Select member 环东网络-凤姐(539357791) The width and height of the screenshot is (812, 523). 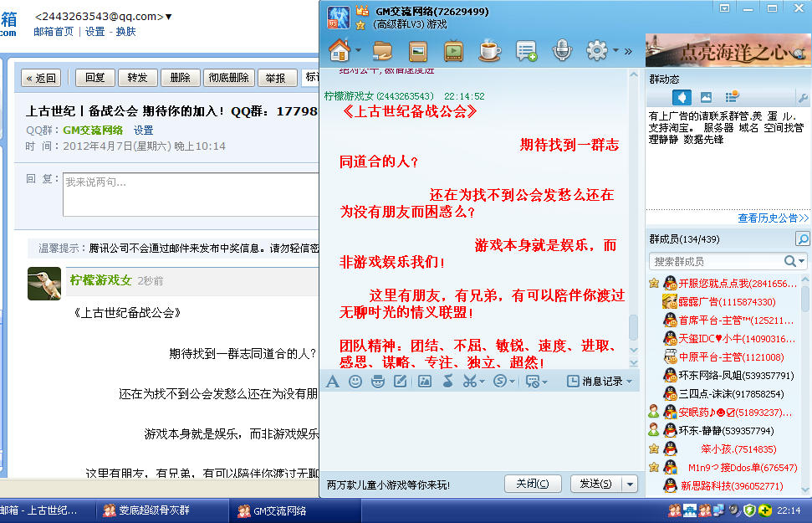(x=728, y=375)
